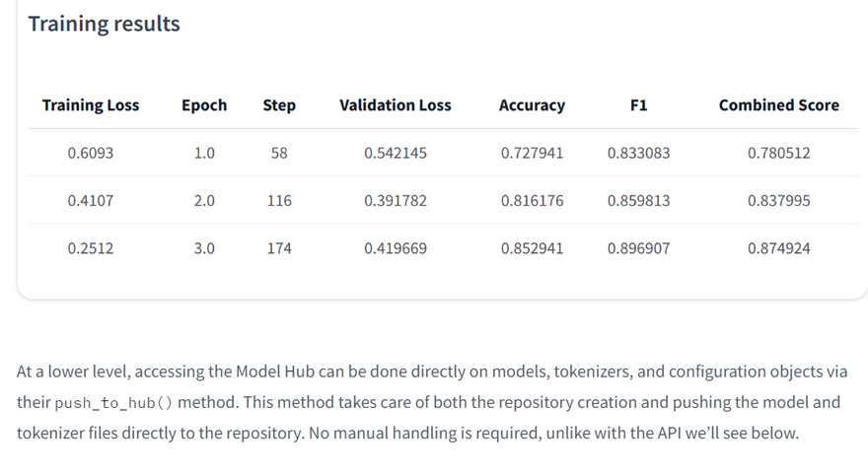868x472 pixels.
Task: Click the accuracy cell 0.852941
Action: [532, 248]
